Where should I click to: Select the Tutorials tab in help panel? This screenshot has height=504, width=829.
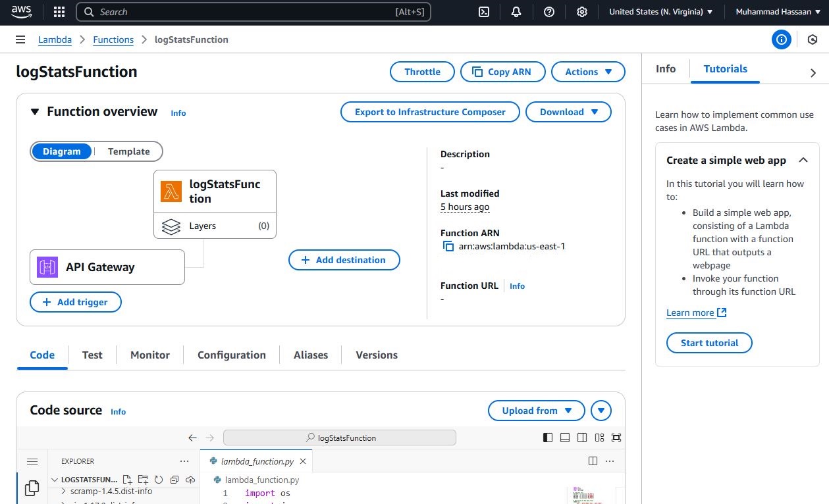pos(726,68)
